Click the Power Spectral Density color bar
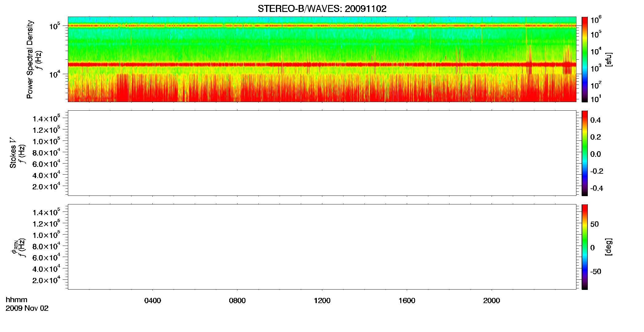Viewport: 644px width, 332px height. (585, 59)
